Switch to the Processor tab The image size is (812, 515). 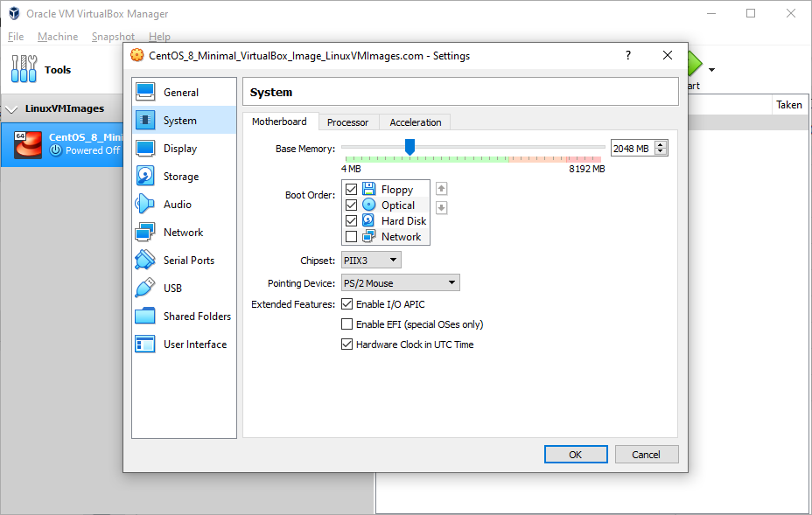348,122
